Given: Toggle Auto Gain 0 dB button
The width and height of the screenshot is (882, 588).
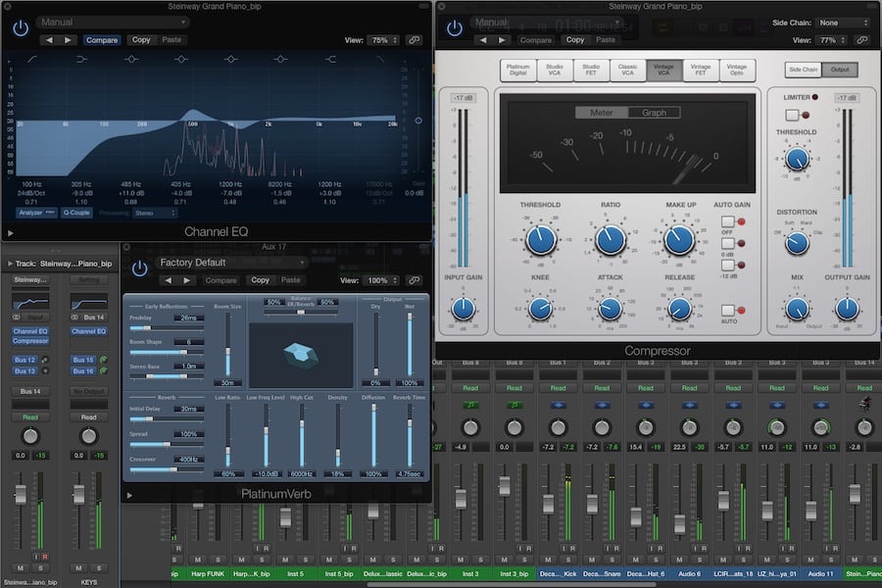Looking at the screenshot, I should (x=728, y=244).
